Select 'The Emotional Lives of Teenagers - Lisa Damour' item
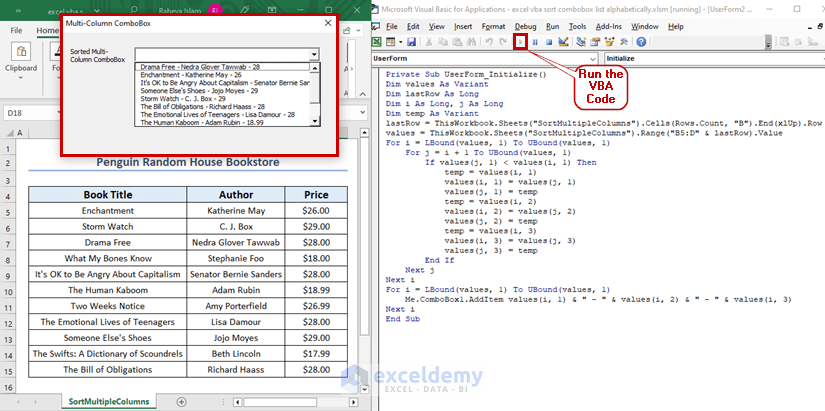 (223, 114)
